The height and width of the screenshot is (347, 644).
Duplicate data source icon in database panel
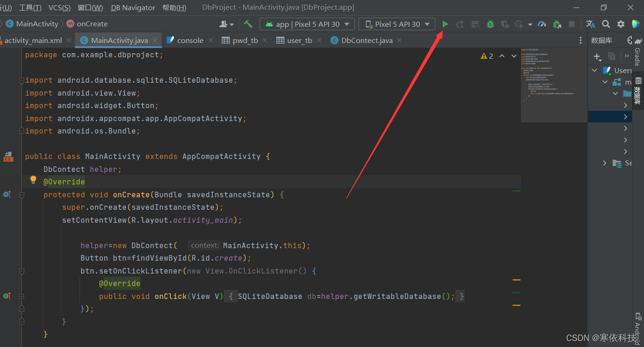coord(612,56)
